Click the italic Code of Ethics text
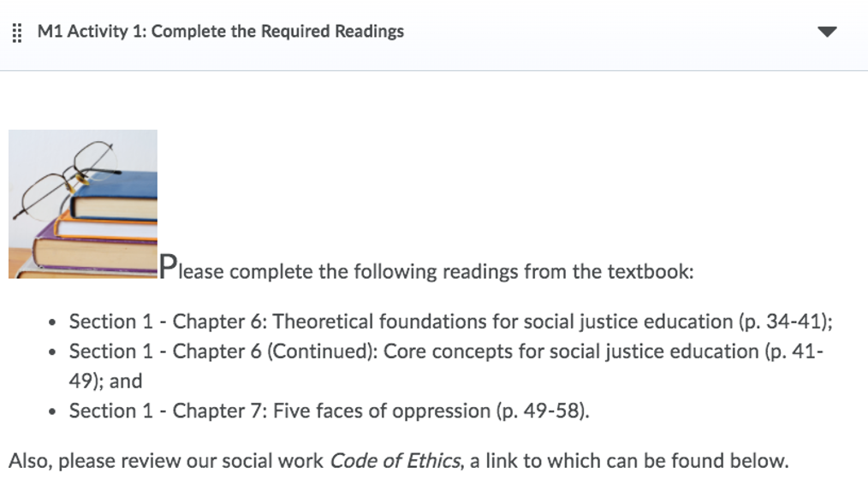This screenshot has height=502, width=868. pyautogui.click(x=394, y=461)
